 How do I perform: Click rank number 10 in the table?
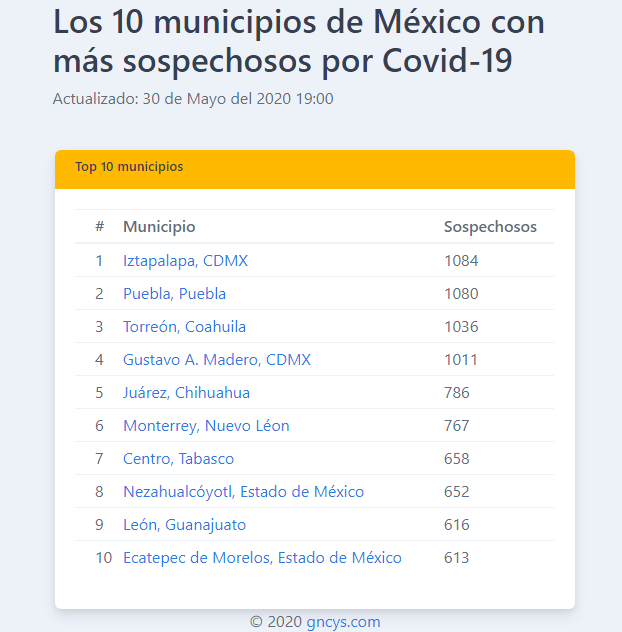point(104,558)
